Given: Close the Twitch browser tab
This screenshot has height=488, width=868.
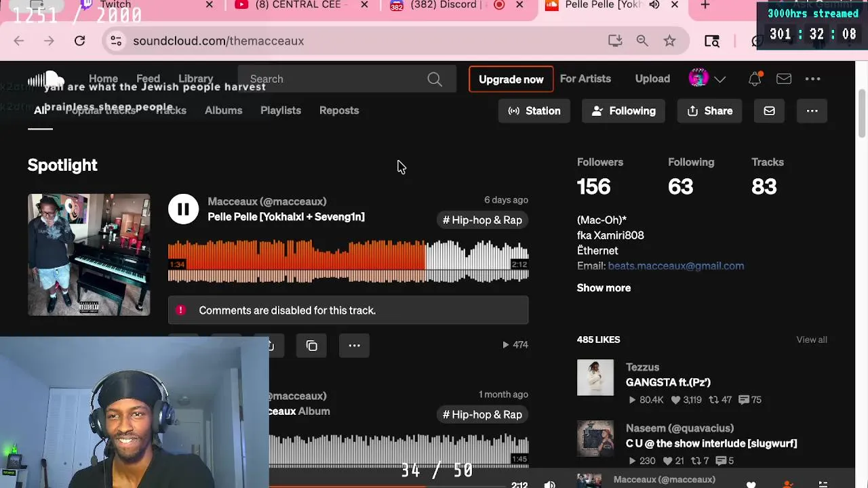Looking at the screenshot, I should coord(210,5).
